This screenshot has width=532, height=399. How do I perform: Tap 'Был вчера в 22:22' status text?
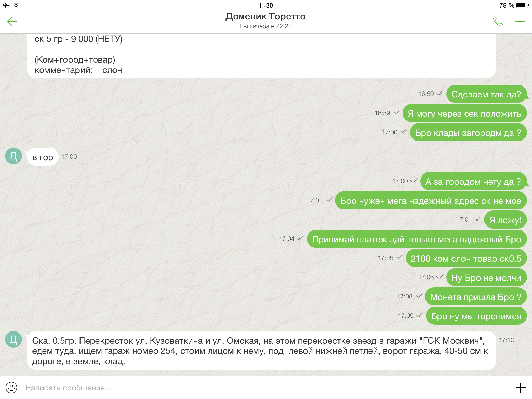[x=265, y=26]
